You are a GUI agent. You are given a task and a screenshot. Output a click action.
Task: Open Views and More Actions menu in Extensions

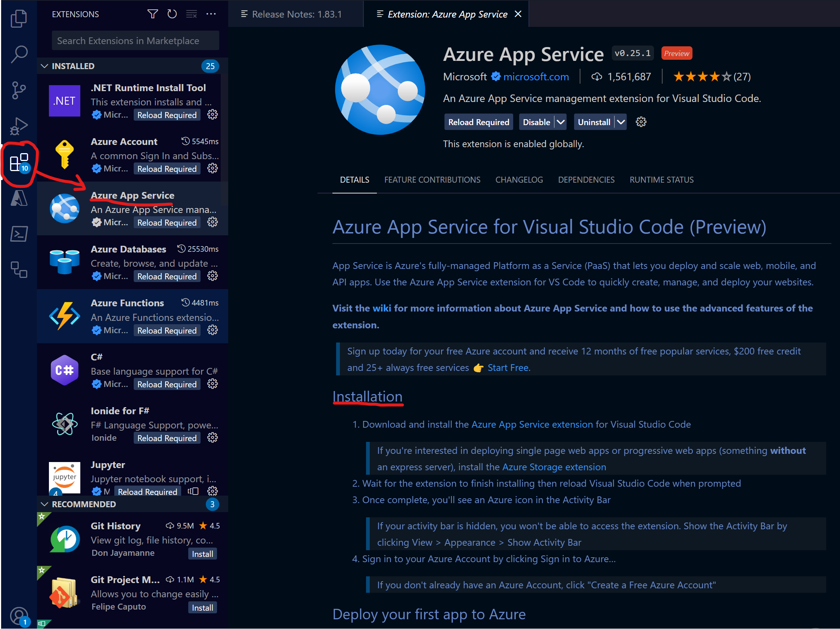click(211, 14)
